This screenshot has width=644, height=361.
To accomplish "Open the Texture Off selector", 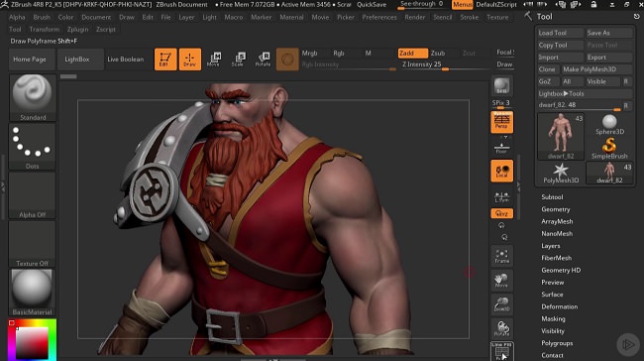I will (x=33, y=244).
